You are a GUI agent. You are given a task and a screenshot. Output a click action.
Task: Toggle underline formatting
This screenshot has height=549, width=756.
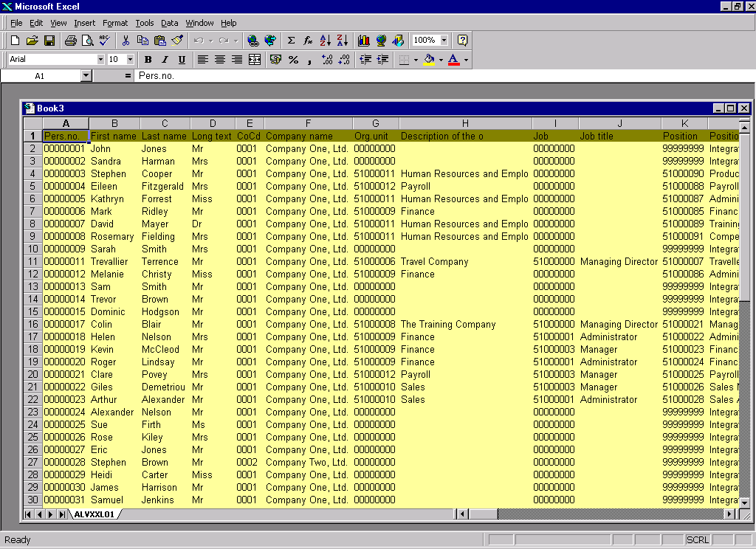point(182,60)
